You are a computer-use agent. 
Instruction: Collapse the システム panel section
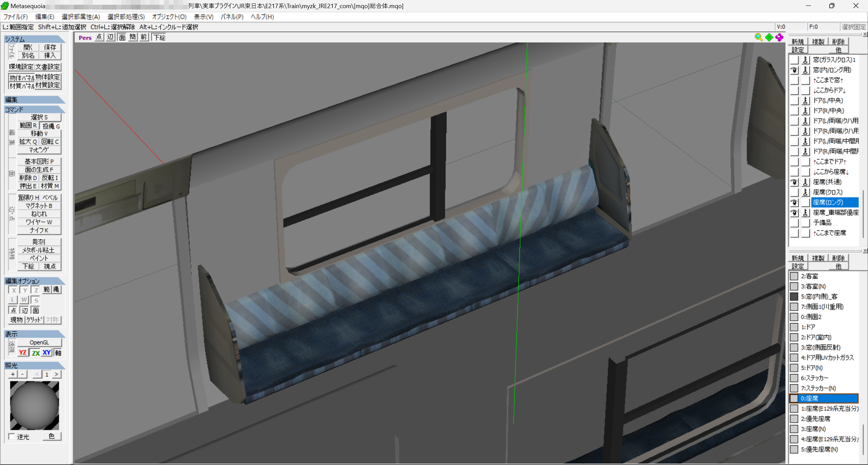click(x=35, y=39)
